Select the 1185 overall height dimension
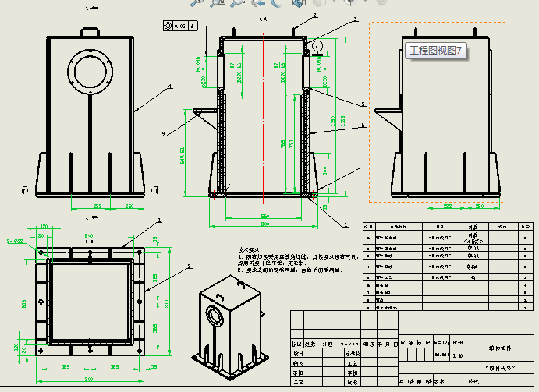Viewport: 539px width, 392px height. (x=342, y=122)
